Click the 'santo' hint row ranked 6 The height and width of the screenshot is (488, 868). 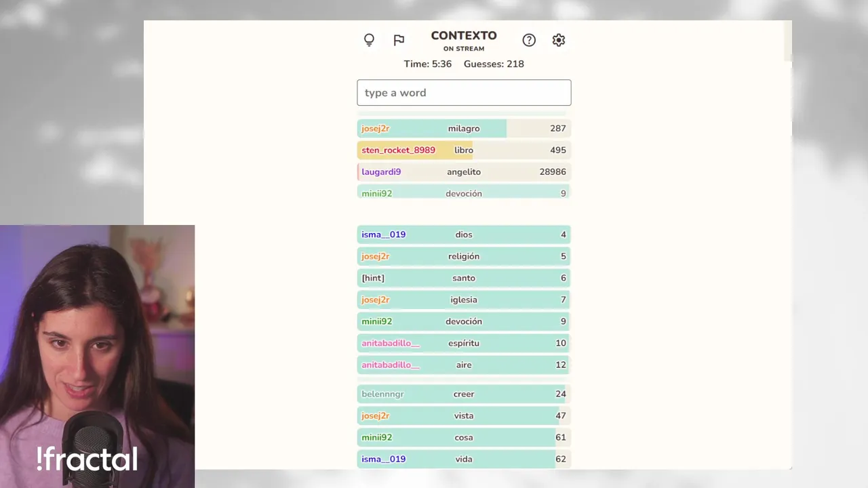(464, 278)
